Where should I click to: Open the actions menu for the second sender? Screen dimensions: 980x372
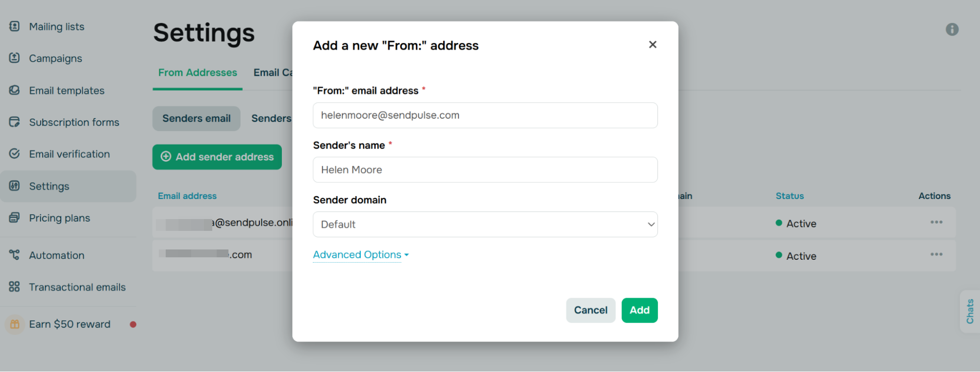[936, 254]
